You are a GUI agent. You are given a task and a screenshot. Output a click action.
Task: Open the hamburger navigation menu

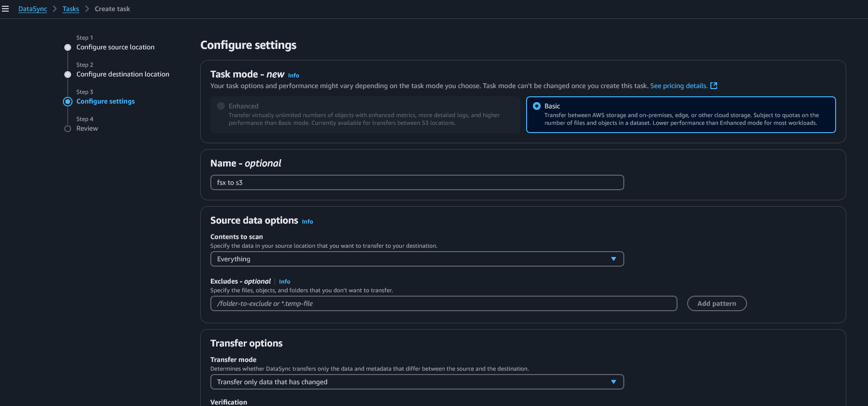5,9
